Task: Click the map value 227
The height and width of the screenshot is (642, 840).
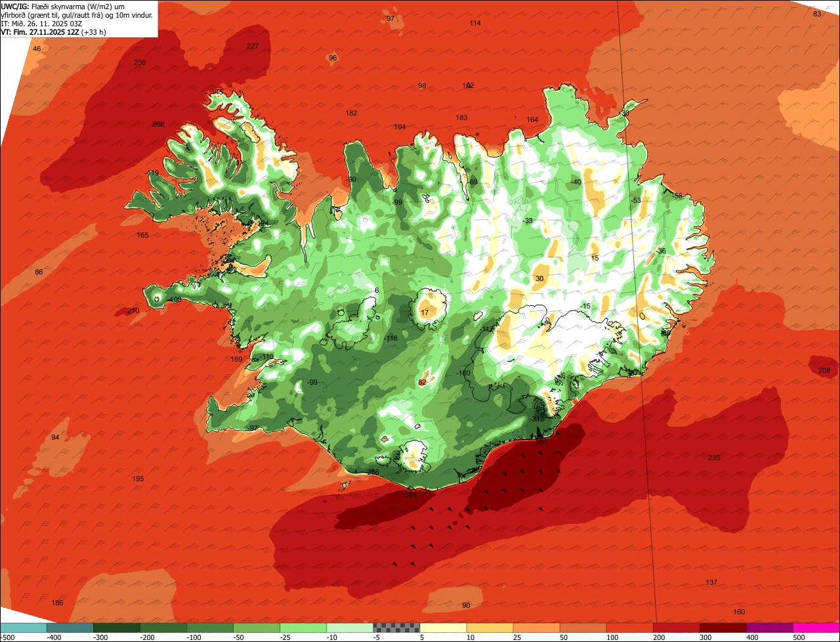Action: tap(253, 46)
